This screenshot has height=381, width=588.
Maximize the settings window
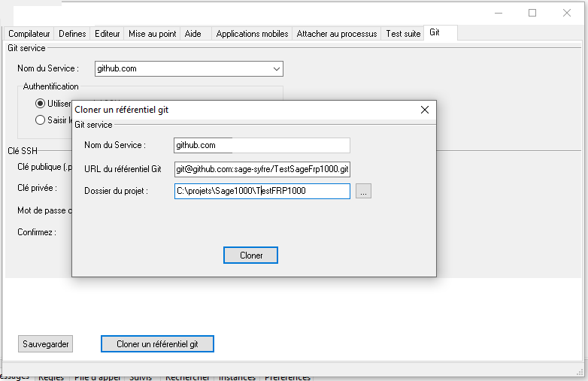coord(532,13)
